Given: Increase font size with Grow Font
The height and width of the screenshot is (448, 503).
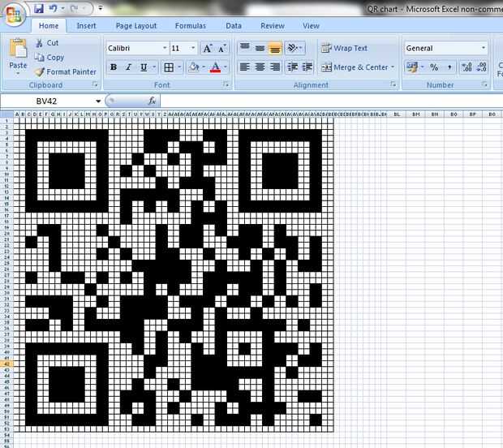Looking at the screenshot, I should [x=207, y=49].
